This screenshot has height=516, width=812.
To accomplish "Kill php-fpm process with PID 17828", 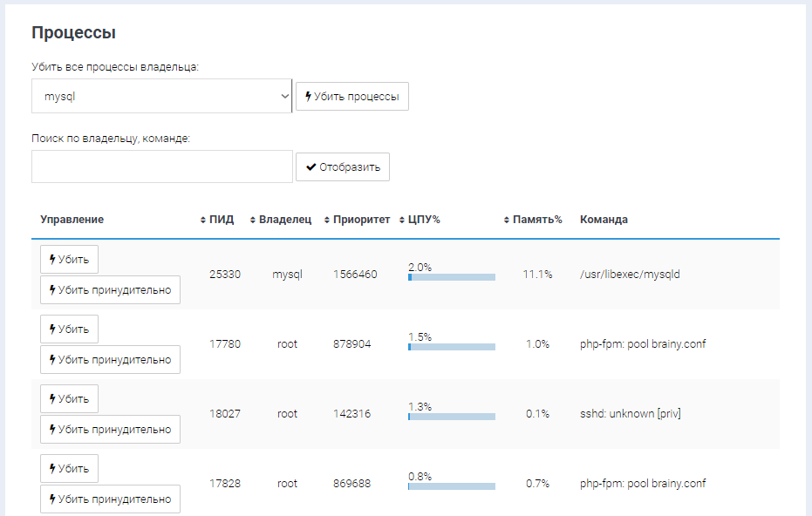I will pyautogui.click(x=70, y=468).
